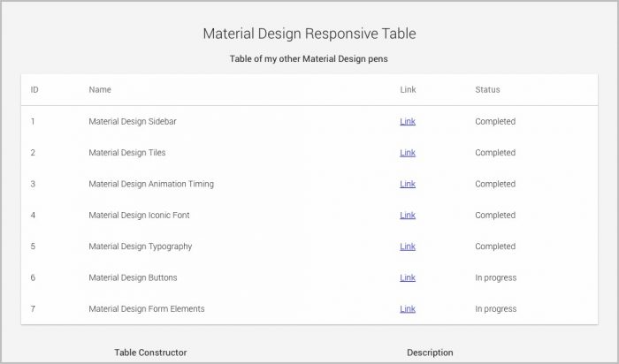This screenshot has height=364, width=619.
Task: Click the Link column header
Action: click(408, 89)
